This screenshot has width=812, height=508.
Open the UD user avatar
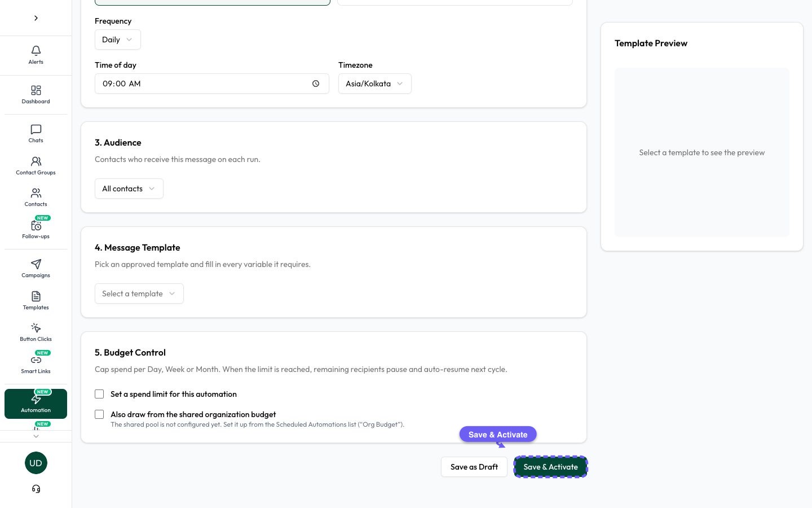point(36,463)
